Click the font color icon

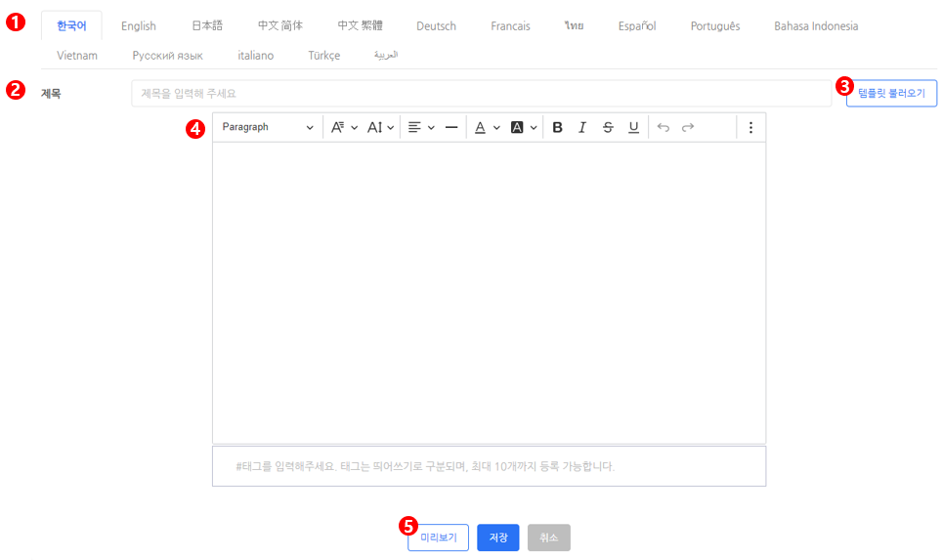click(480, 127)
